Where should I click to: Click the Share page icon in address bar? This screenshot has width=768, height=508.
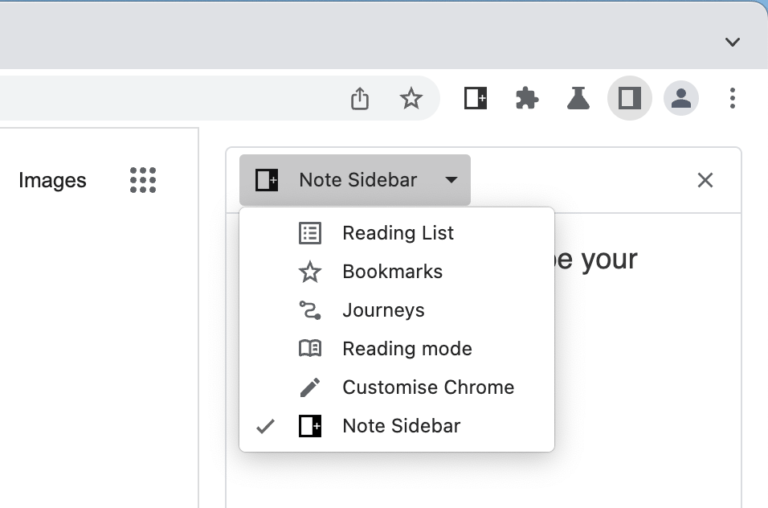(x=360, y=98)
